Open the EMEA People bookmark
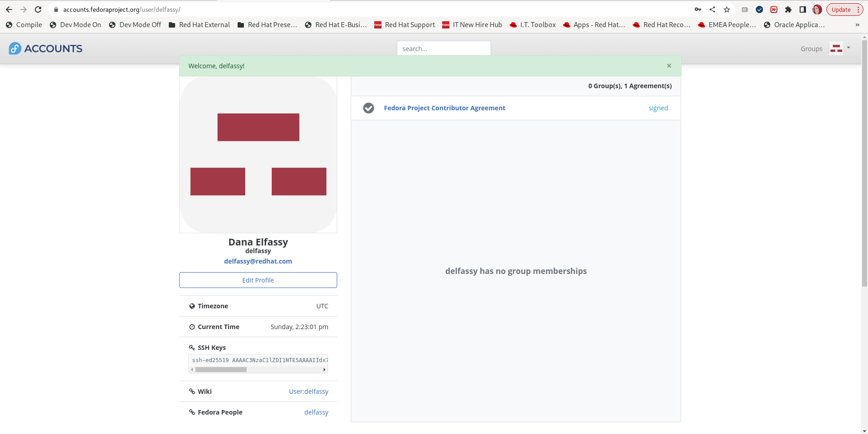The height and width of the screenshot is (434, 868). [x=727, y=25]
